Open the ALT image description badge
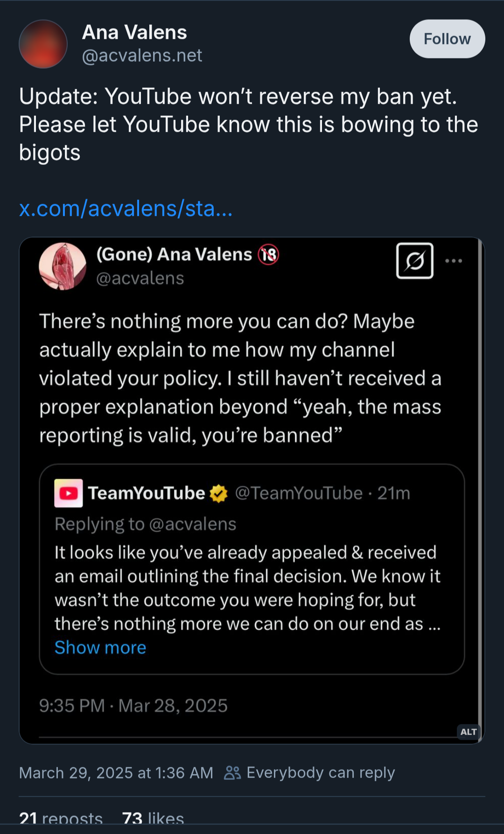 (468, 731)
